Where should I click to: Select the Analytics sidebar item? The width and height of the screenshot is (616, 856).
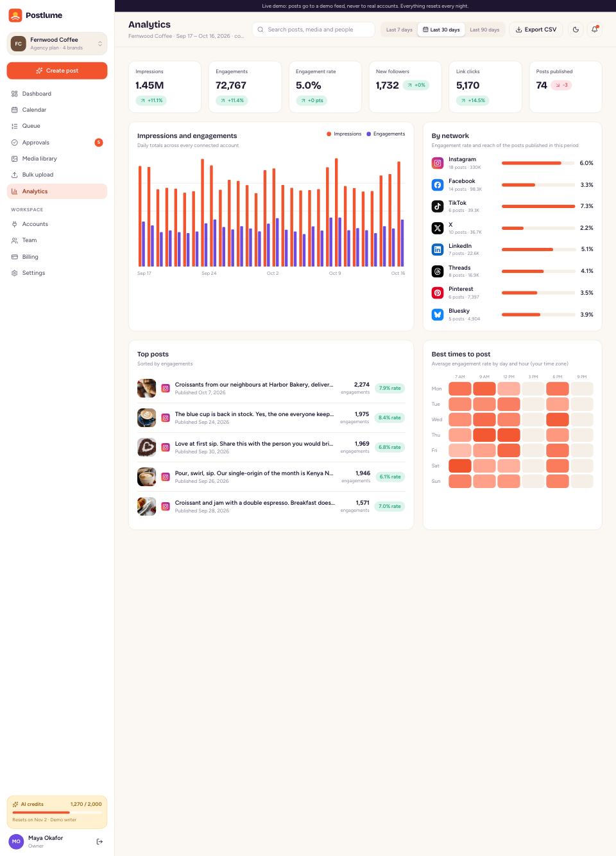point(57,191)
